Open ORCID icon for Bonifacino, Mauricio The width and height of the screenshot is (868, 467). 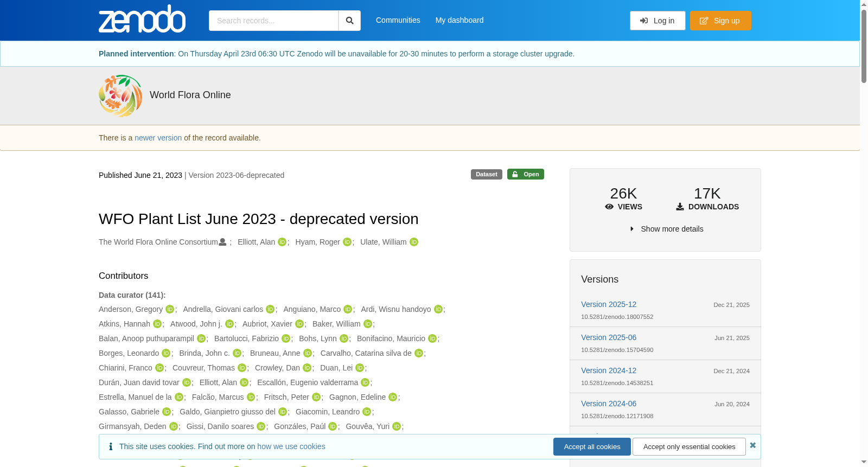[x=432, y=338]
